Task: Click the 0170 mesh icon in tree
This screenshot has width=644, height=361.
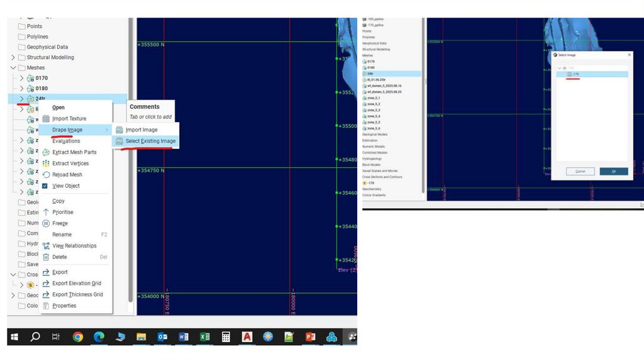Action: (x=30, y=78)
